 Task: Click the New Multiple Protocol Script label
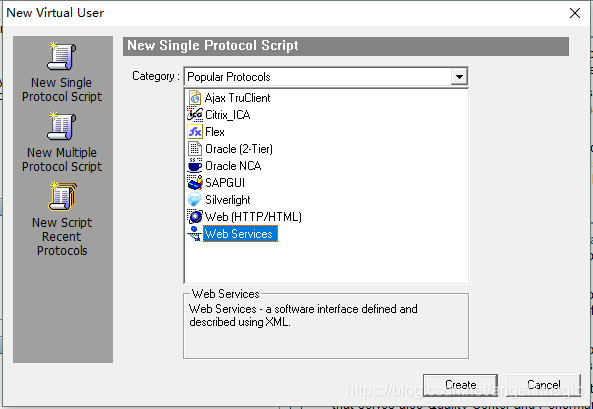point(62,160)
